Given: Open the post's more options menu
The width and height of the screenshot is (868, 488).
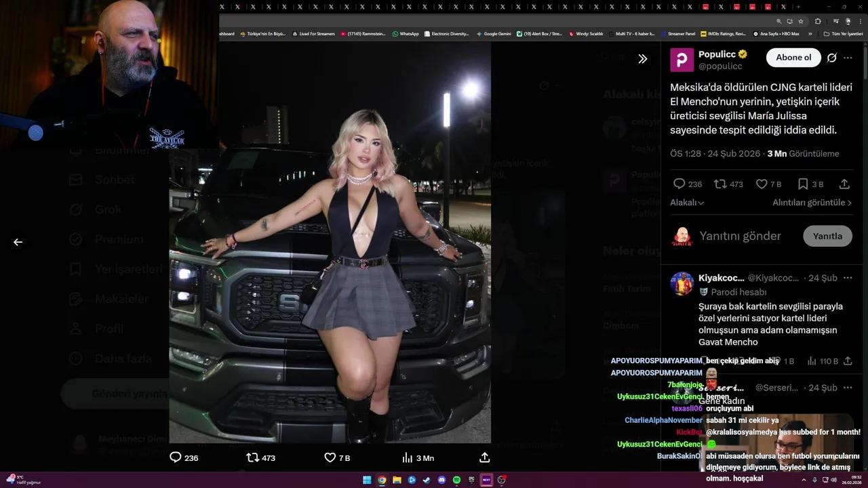Looking at the screenshot, I should [x=848, y=58].
